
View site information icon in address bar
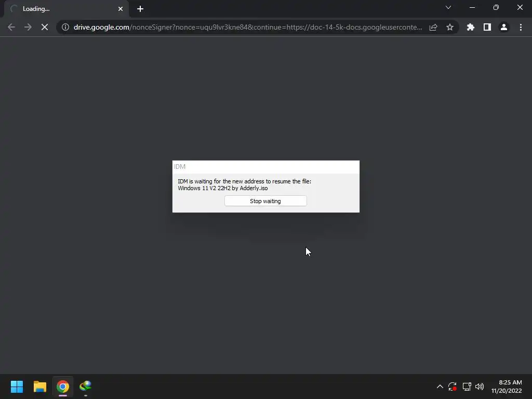[x=65, y=27]
